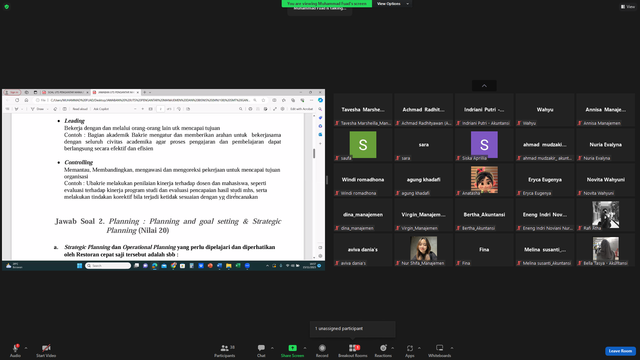
Task: Select Achmad Radhityawan participant tile
Action: pyautogui.click(x=423, y=110)
